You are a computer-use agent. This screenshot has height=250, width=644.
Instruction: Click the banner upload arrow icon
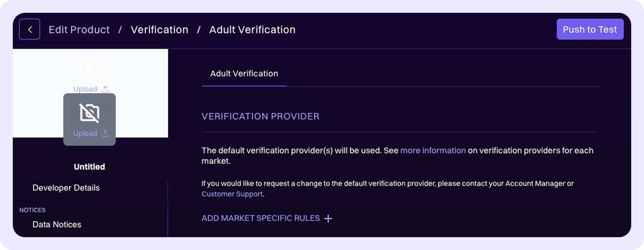pyautogui.click(x=105, y=89)
